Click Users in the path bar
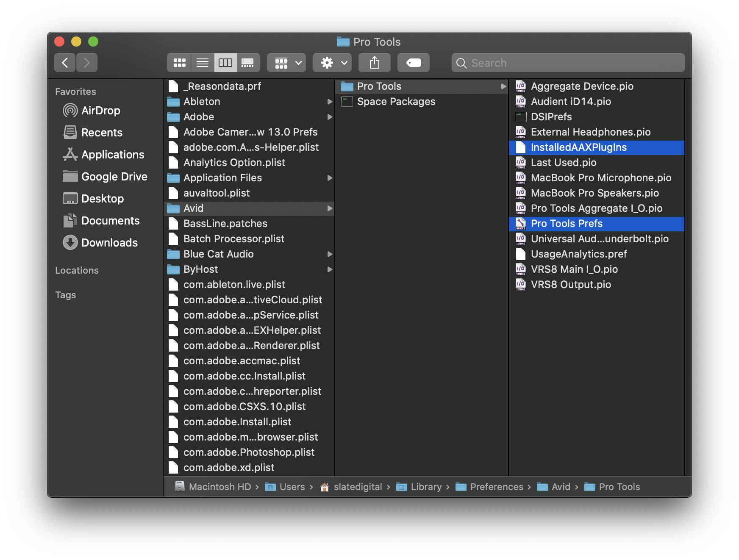This screenshot has height=560, width=739. pos(285,487)
